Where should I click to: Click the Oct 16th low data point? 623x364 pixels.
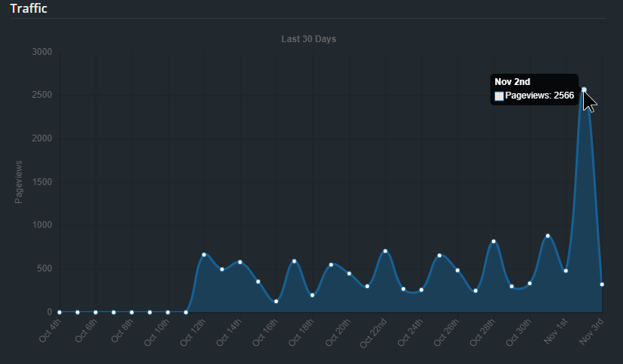276,302
